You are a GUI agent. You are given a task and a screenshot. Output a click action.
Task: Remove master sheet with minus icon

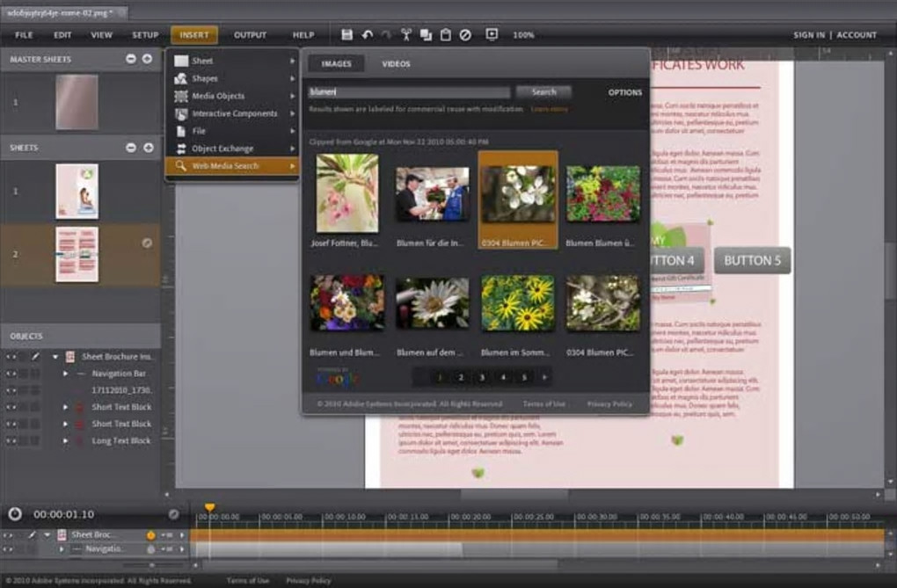coord(131,58)
